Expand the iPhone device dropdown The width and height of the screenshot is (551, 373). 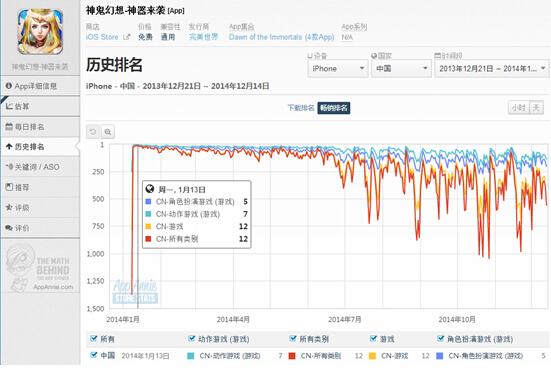pyautogui.click(x=338, y=69)
